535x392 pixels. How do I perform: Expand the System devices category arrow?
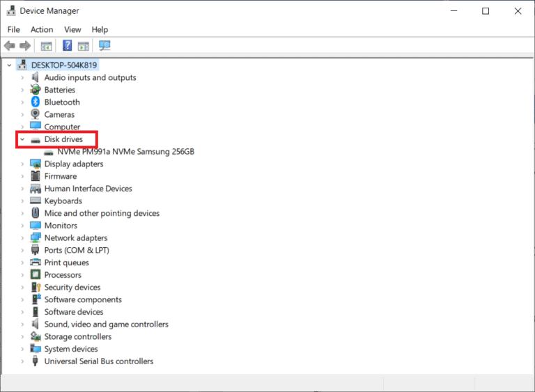click(22, 349)
